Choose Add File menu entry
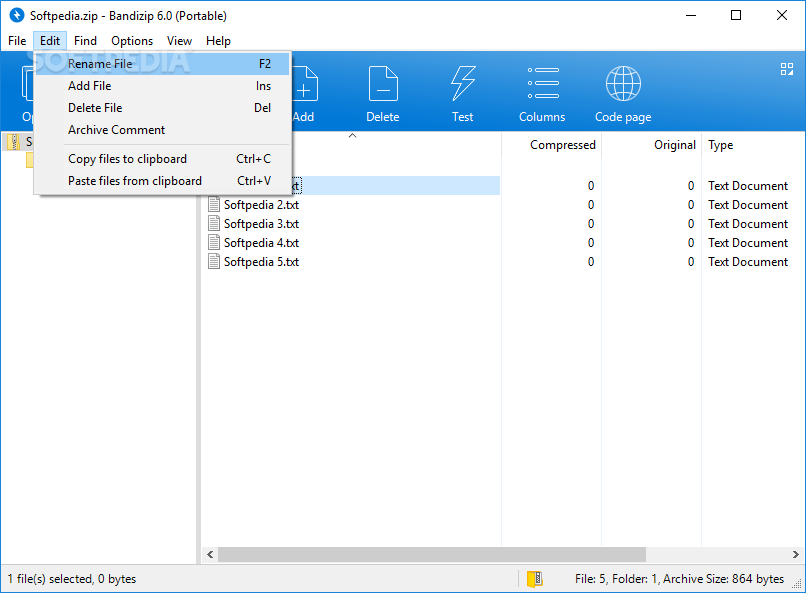The height and width of the screenshot is (593, 806). coord(162,86)
